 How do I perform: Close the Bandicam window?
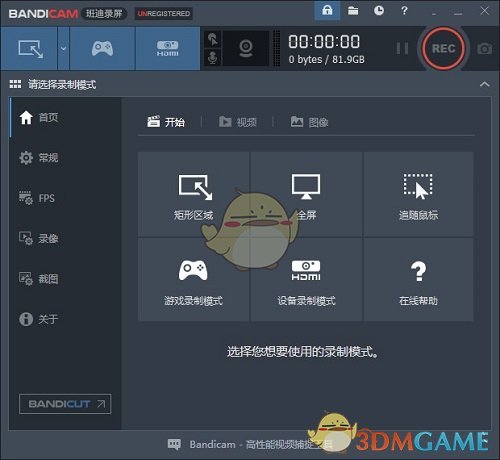tap(484, 11)
